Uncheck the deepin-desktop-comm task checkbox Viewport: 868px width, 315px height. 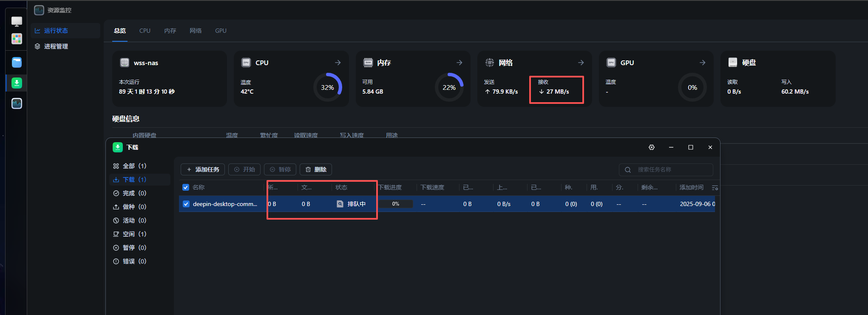[x=186, y=204]
